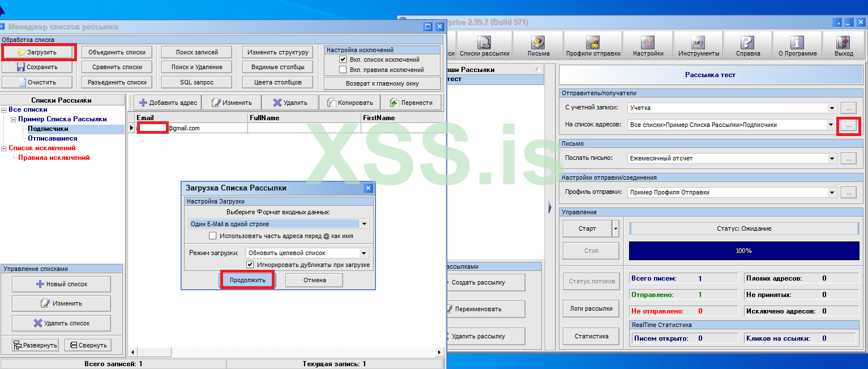Click Развернуть to expand the tree
Viewport: 868px width, 369px height.
(36, 345)
